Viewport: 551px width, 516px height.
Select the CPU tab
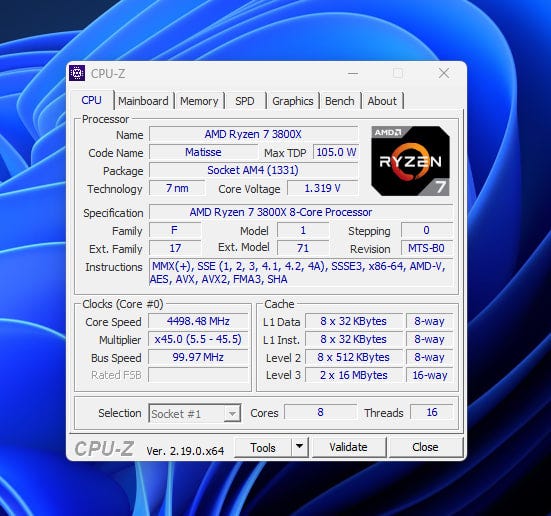[x=92, y=100]
